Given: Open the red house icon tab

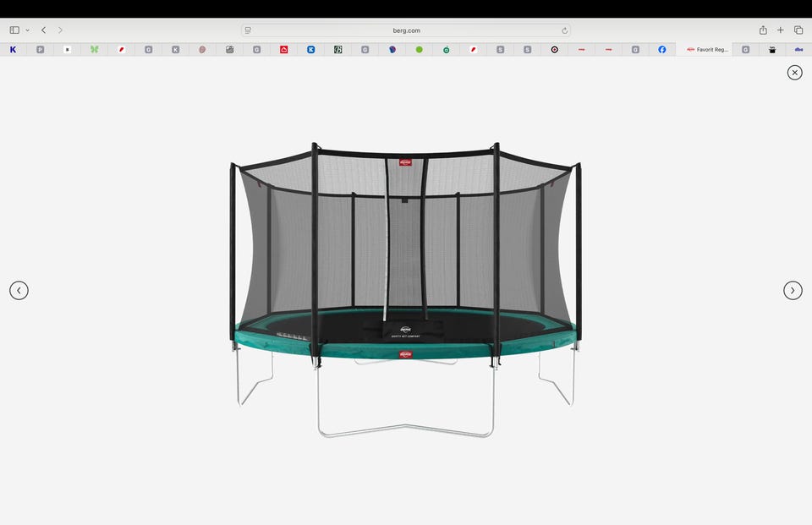Looking at the screenshot, I should 284,50.
